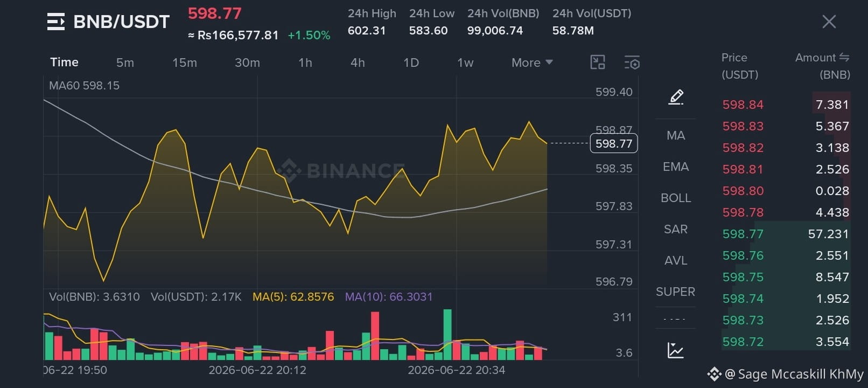Switch to the 15m interval
This screenshot has width=868, height=388.
pos(185,63)
